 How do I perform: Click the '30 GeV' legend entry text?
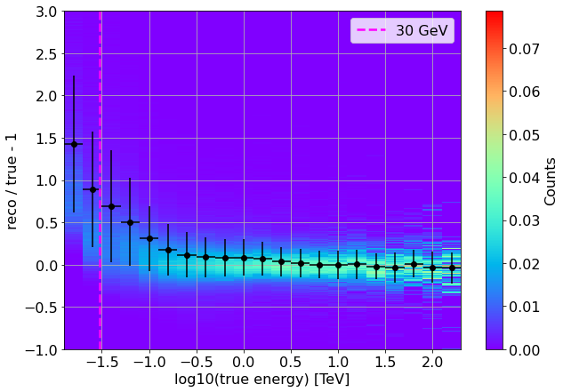pos(422,30)
